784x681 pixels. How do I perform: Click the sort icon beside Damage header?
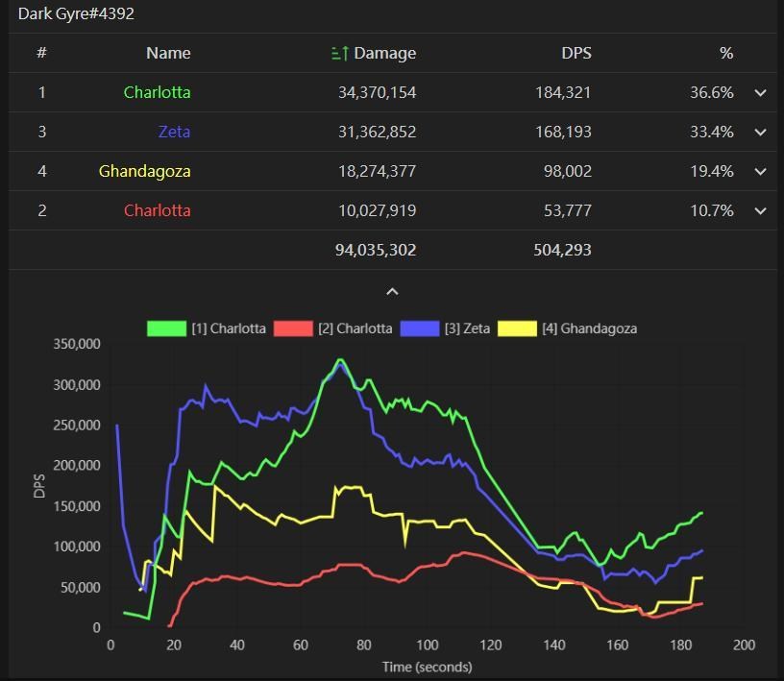tap(339, 54)
